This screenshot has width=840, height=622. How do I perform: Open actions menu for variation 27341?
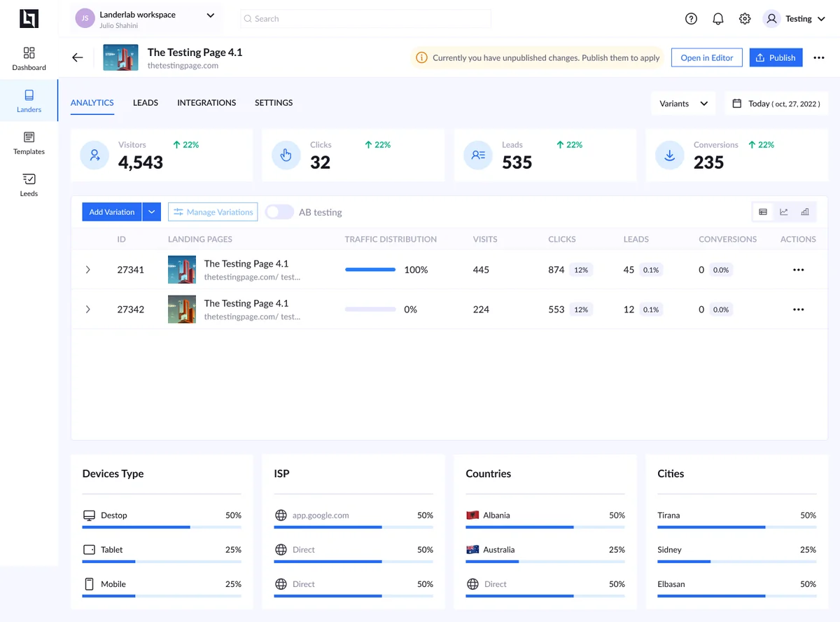click(x=798, y=270)
